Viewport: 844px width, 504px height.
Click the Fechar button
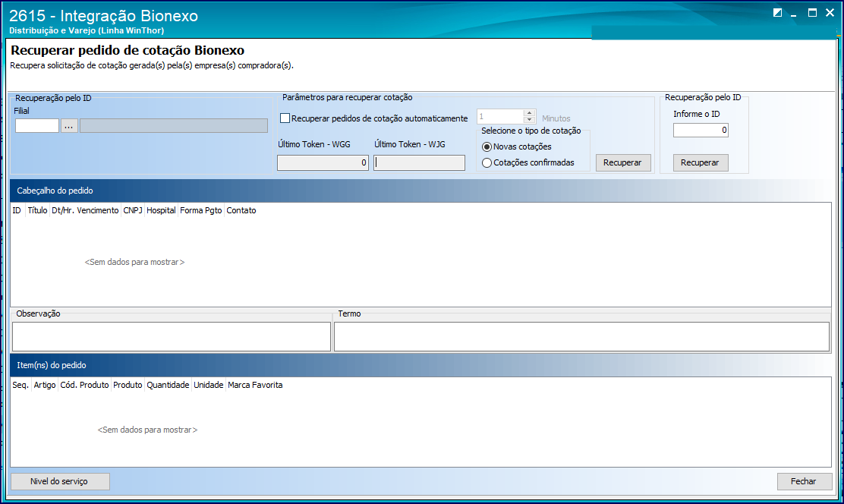tap(805, 481)
